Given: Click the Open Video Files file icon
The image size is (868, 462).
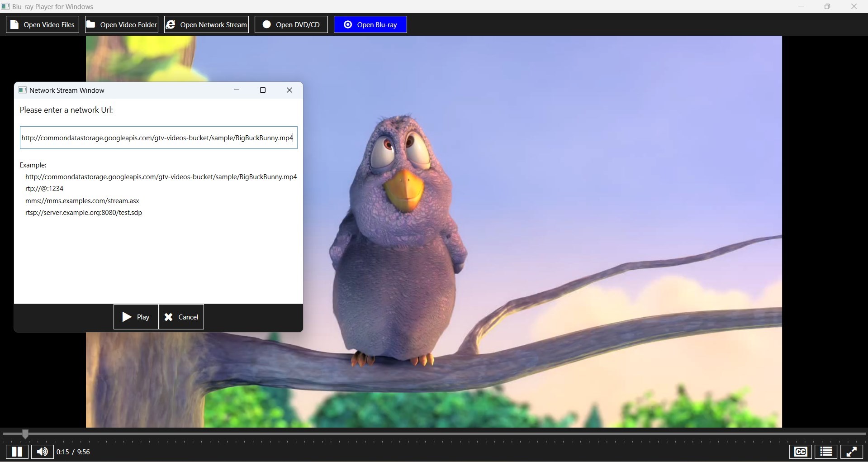Looking at the screenshot, I should [15, 24].
